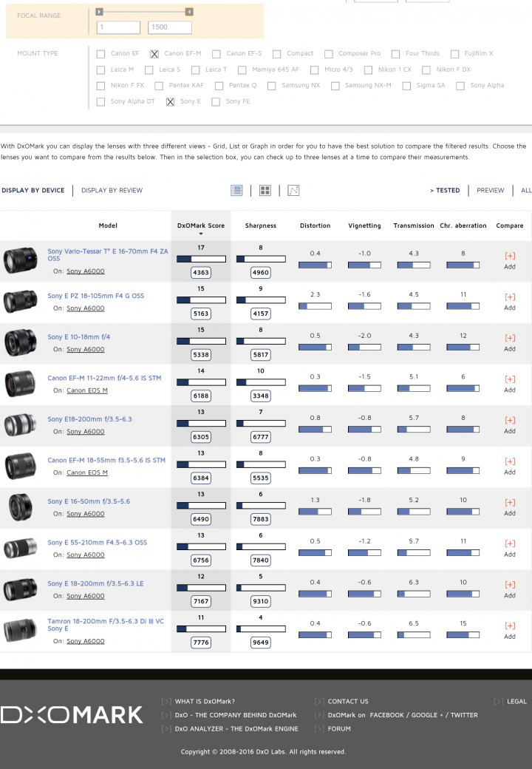Add Sony Vario-Tessar 16-70mm to compare
This screenshot has height=769, width=532.
[510, 260]
